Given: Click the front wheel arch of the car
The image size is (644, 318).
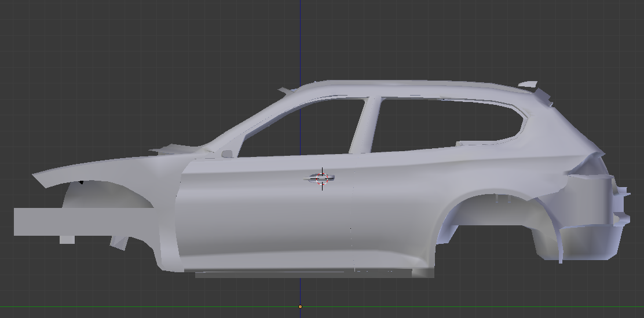Looking at the screenshot, I should [108, 193].
